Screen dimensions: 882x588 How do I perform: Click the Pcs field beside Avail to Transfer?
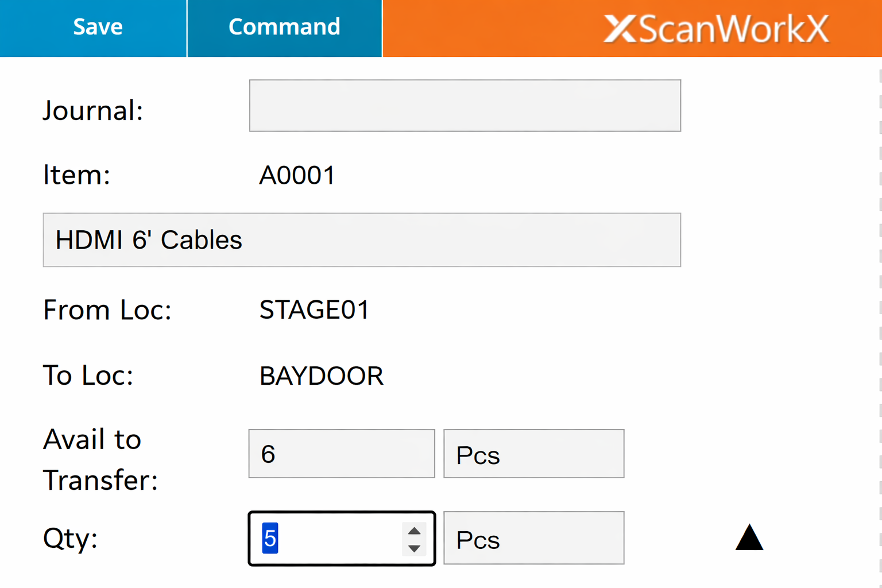533,454
